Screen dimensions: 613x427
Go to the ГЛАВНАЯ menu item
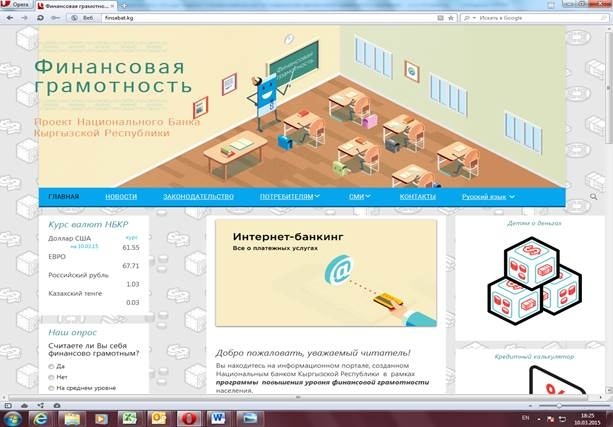(64, 197)
